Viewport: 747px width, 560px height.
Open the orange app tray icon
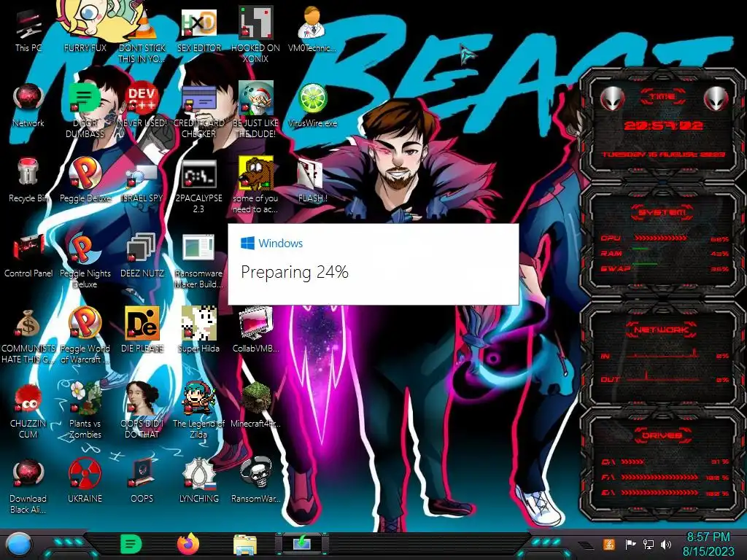(x=609, y=544)
